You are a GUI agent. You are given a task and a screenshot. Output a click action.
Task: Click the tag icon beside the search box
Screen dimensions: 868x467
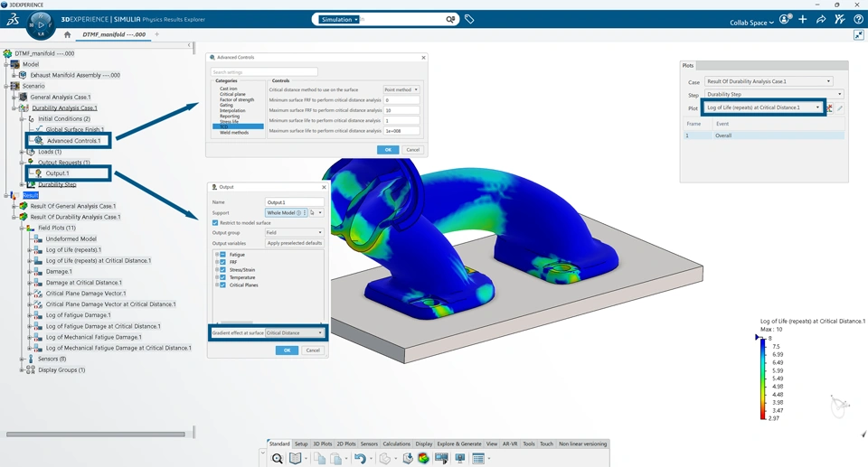(x=469, y=19)
